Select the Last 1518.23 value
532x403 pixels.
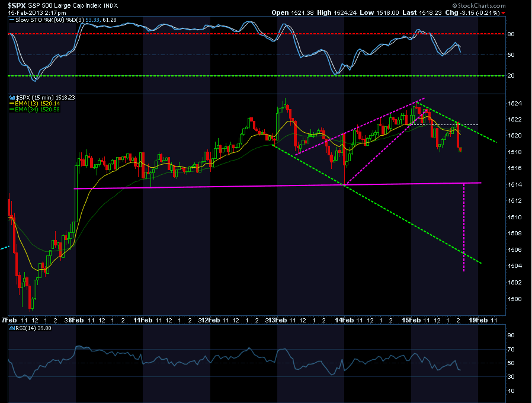422,12
